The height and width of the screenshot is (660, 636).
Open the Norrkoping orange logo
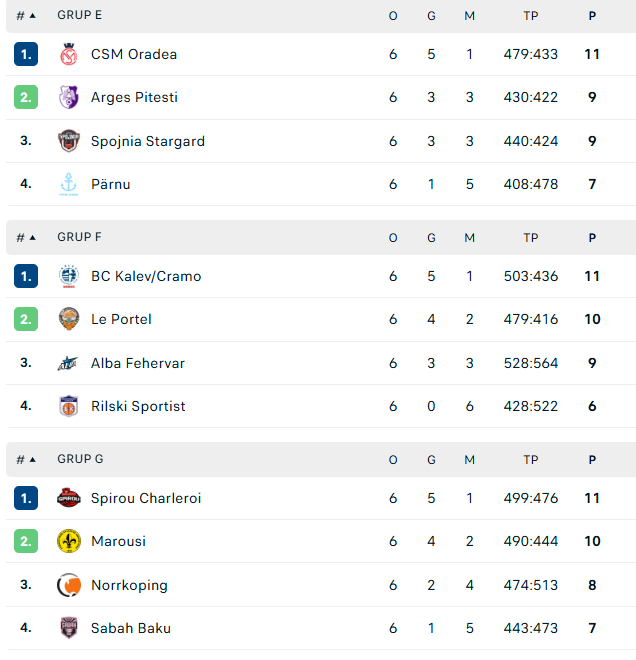coord(69,585)
